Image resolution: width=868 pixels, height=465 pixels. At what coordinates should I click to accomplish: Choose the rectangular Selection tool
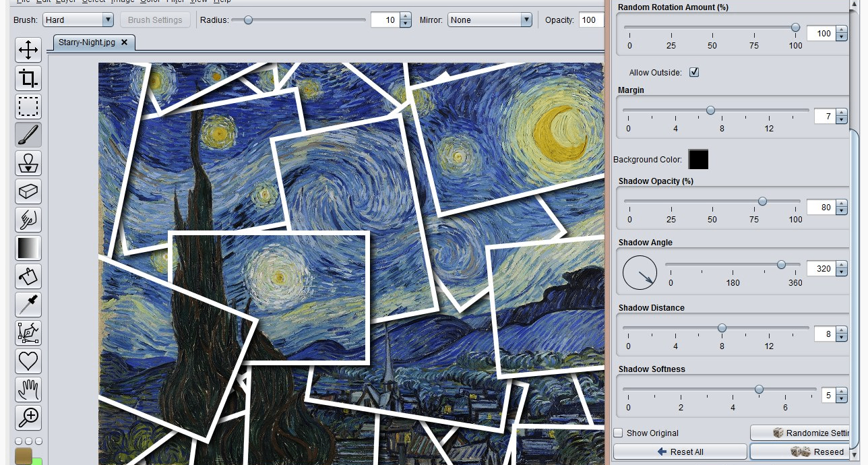(28, 106)
